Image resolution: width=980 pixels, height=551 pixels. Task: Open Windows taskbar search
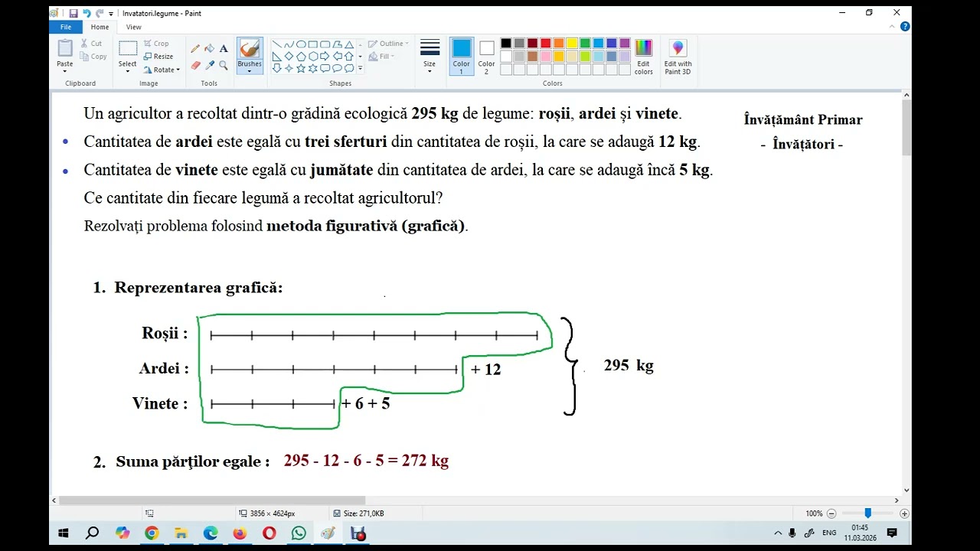point(92,533)
